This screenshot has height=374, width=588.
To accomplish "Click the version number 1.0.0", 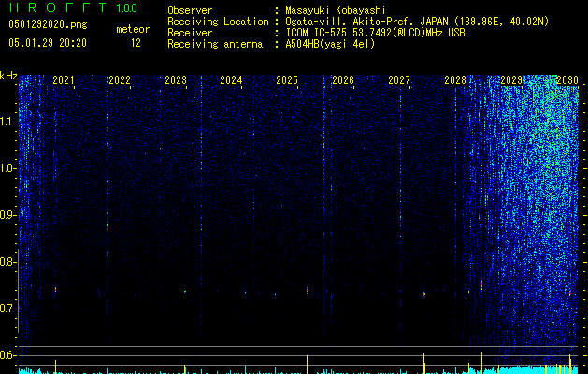I will pyautogui.click(x=126, y=8).
